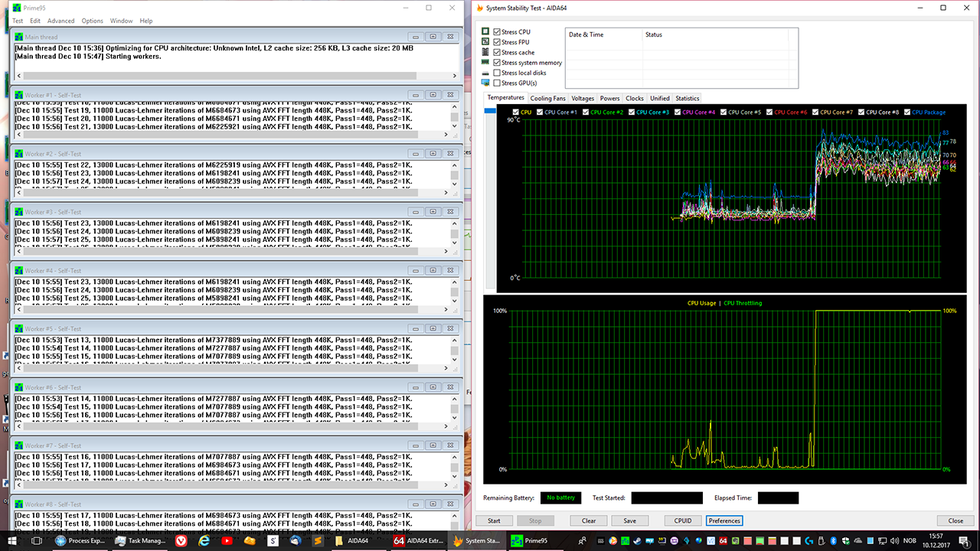This screenshot has height=551, width=980.
Task: Uncheck Stress FPU checkbox
Action: (x=498, y=42)
